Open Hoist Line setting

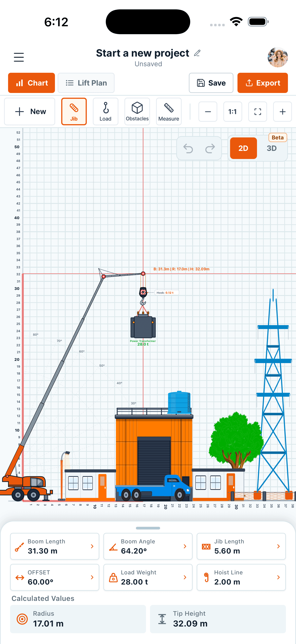[241, 577]
